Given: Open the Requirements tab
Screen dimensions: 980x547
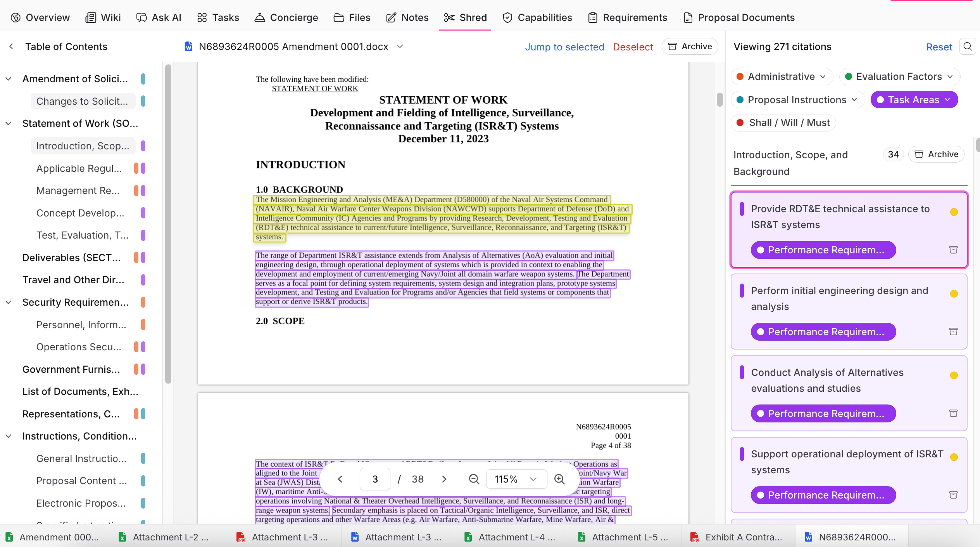Looking at the screenshot, I should pyautogui.click(x=628, y=17).
